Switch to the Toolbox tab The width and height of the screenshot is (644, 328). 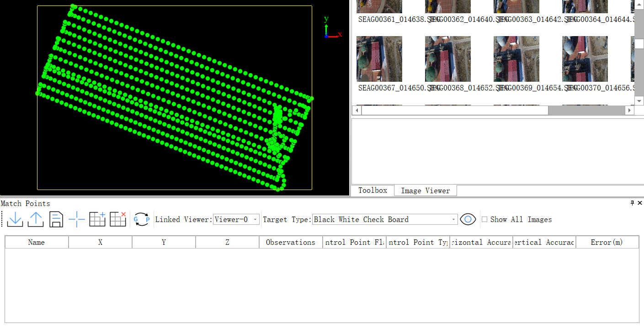pyautogui.click(x=373, y=190)
